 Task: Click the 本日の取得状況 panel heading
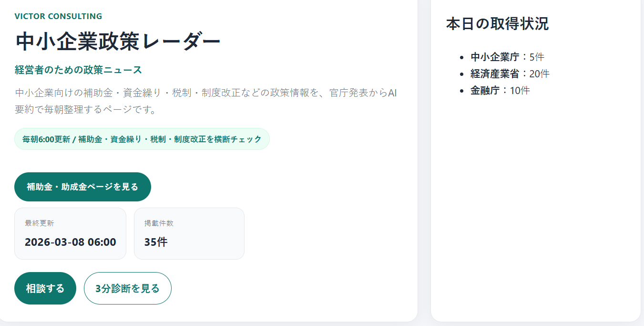(x=497, y=24)
